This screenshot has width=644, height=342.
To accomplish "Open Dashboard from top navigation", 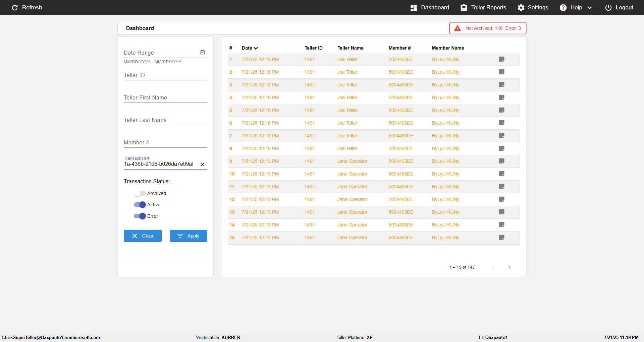I will [430, 8].
